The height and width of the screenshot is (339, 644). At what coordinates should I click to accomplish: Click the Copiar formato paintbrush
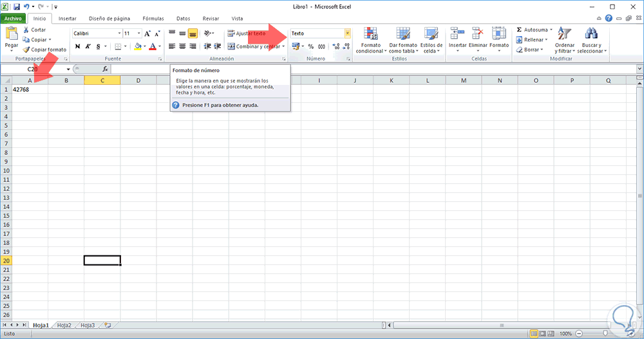click(x=26, y=50)
